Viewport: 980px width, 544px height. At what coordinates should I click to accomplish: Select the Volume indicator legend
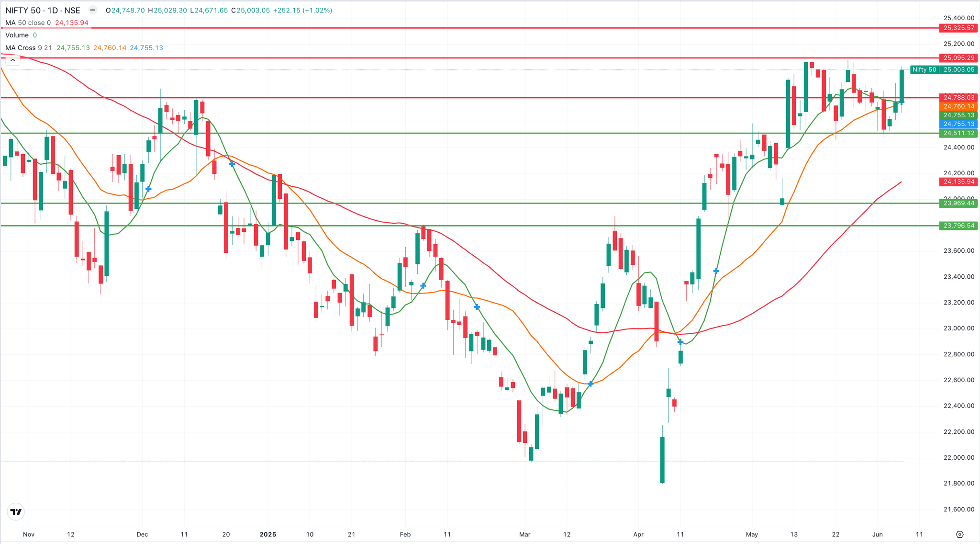click(17, 35)
